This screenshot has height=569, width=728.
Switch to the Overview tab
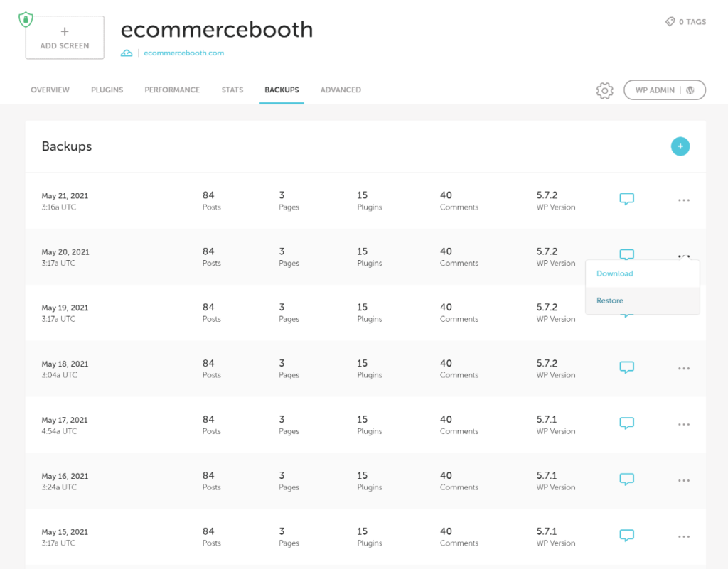tap(50, 90)
